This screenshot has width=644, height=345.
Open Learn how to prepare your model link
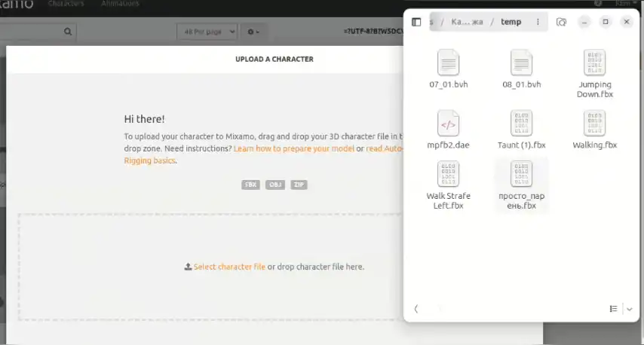293,148
